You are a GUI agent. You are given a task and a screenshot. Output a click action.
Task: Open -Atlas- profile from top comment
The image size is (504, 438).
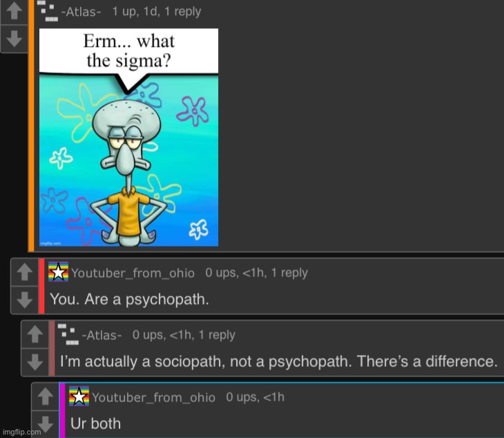point(81,12)
